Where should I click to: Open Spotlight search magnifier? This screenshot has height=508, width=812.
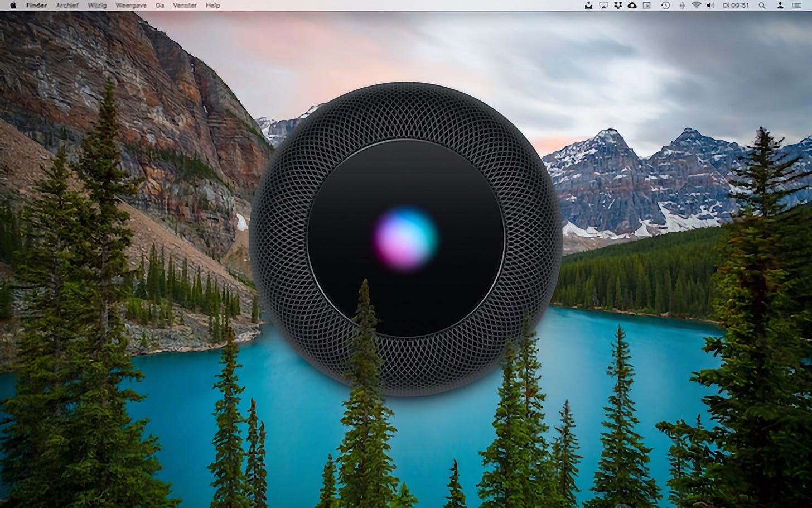point(762,6)
